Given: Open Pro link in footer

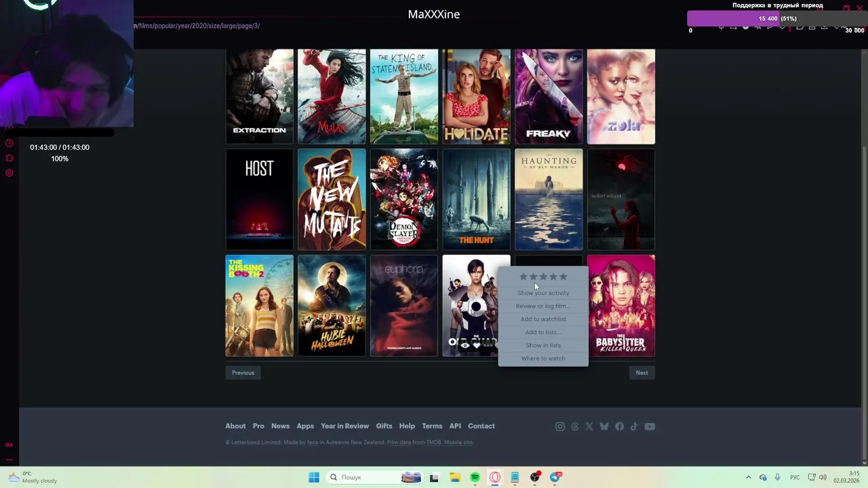Looking at the screenshot, I should tap(258, 426).
